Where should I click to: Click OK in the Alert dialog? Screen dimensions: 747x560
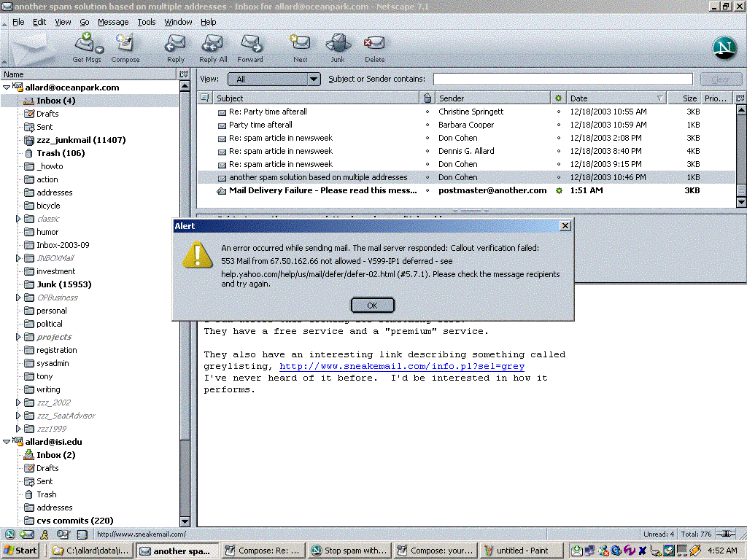tap(372, 306)
